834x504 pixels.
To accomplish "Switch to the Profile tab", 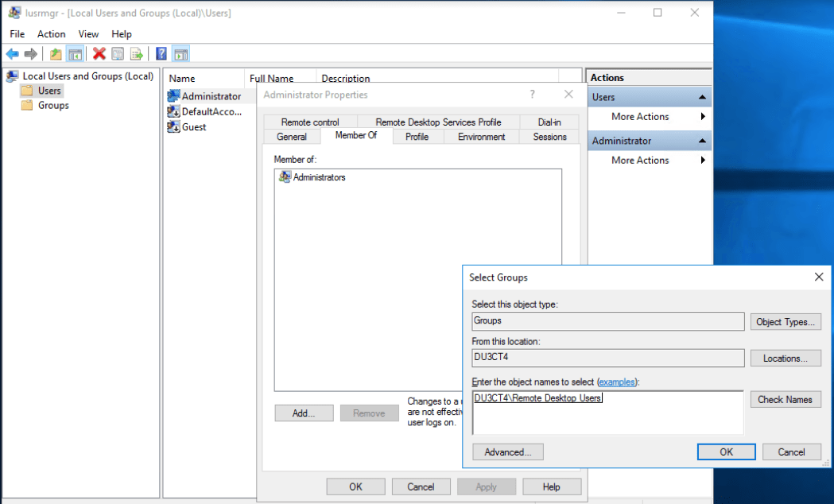I will [417, 137].
